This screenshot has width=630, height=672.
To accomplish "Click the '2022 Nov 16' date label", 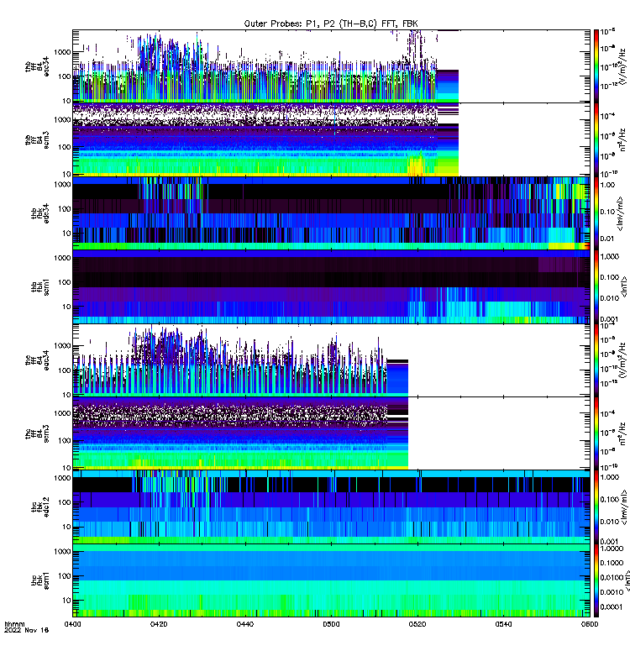I will [27, 630].
